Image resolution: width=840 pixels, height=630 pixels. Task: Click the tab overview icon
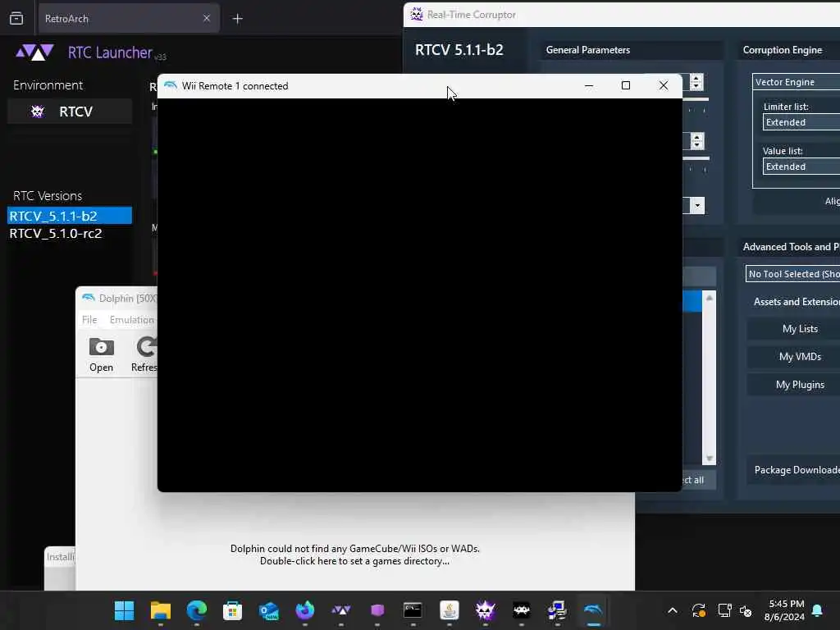[x=16, y=18]
